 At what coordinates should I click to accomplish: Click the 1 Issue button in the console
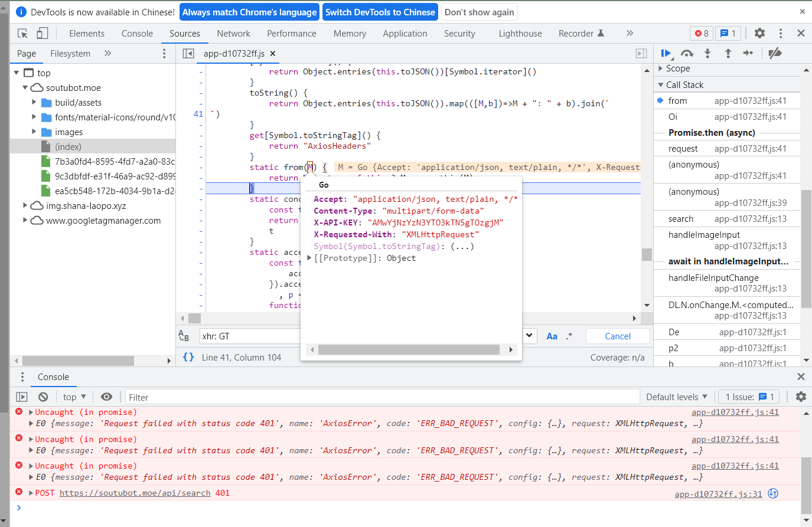pos(749,397)
